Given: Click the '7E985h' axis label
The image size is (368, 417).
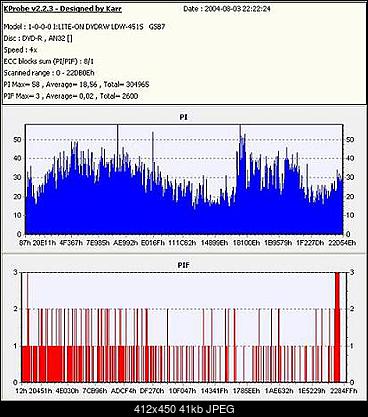Looking at the screenshot, I should tap(98, 243).
